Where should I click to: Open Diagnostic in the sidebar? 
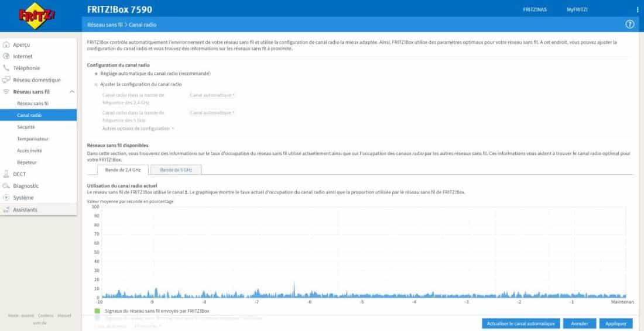tap(26, 186)
